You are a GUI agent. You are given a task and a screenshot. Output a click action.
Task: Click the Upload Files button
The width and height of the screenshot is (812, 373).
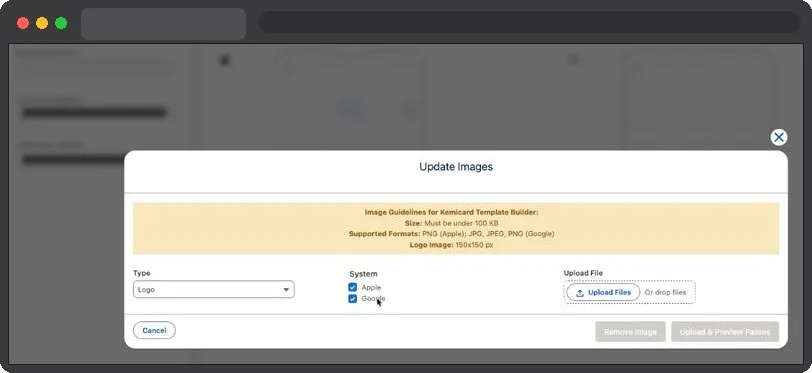coord(603,292)
